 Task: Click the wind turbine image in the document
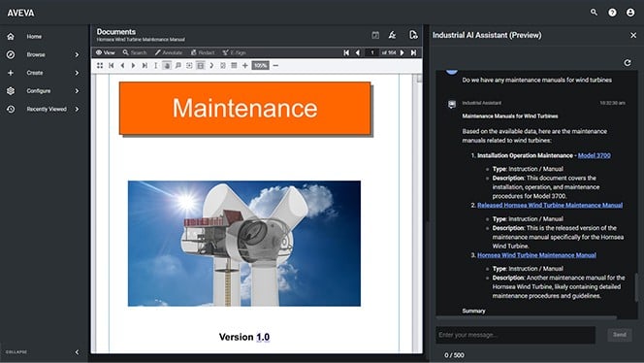coord(244,244)
